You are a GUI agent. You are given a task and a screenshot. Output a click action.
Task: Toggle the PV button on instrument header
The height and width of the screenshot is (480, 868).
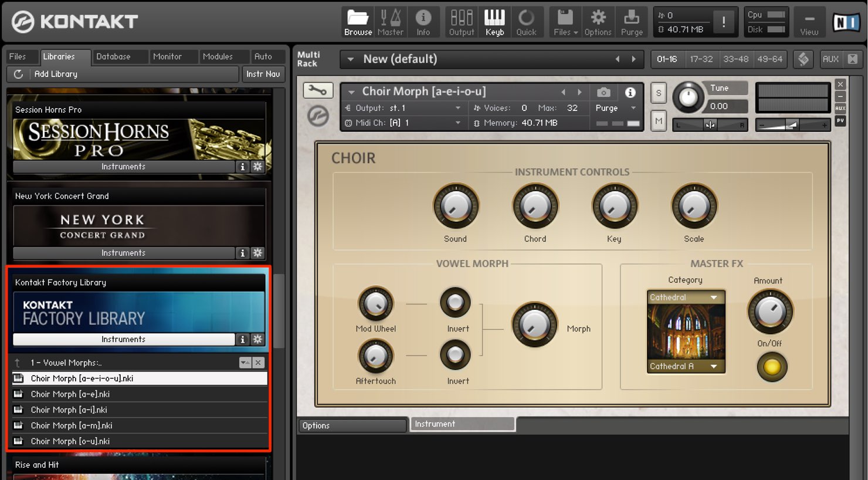coord(840,121)
